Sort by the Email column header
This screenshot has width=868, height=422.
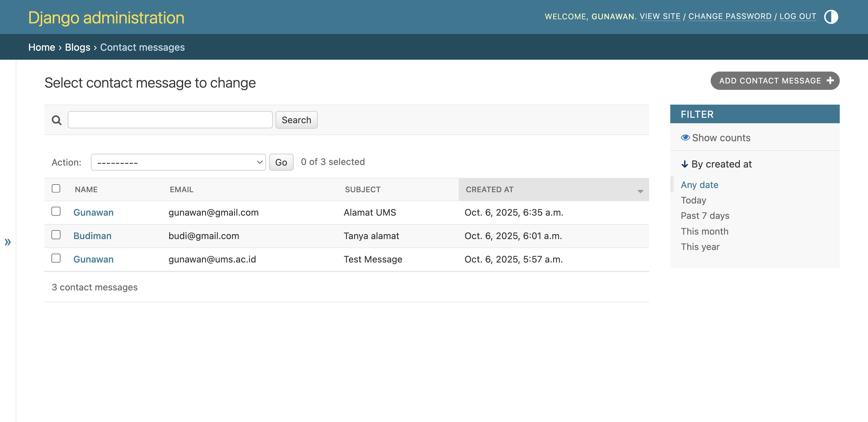pyautogui.click(x=181, y=189)
